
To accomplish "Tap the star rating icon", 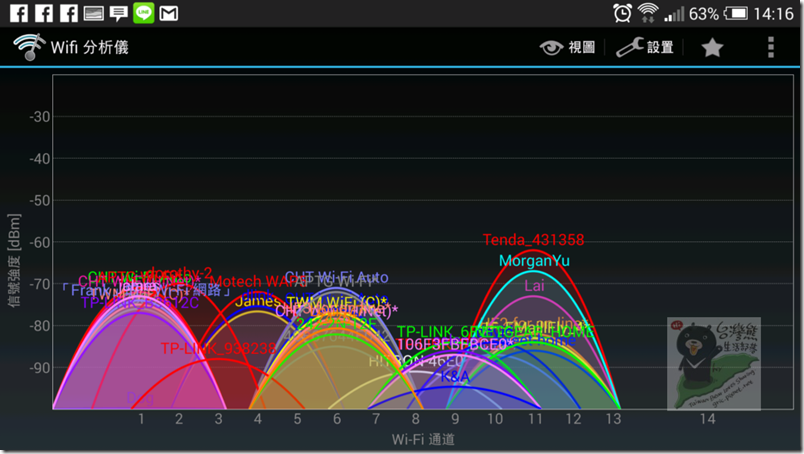I will [x=712, y=48].
